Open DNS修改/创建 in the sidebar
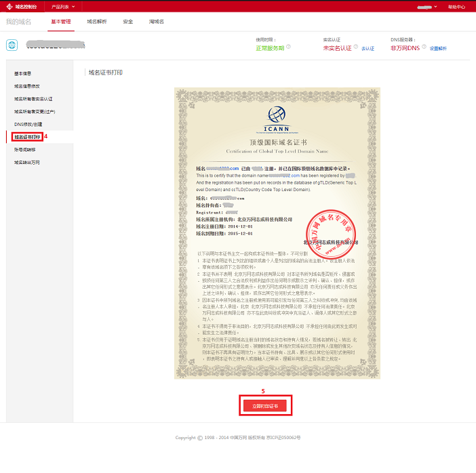Viewport: 476px width, 473px height. 28,124
